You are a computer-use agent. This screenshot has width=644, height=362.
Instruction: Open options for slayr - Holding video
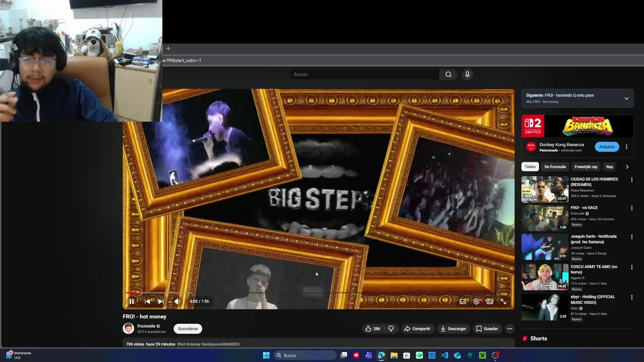(x=632, y=297)
